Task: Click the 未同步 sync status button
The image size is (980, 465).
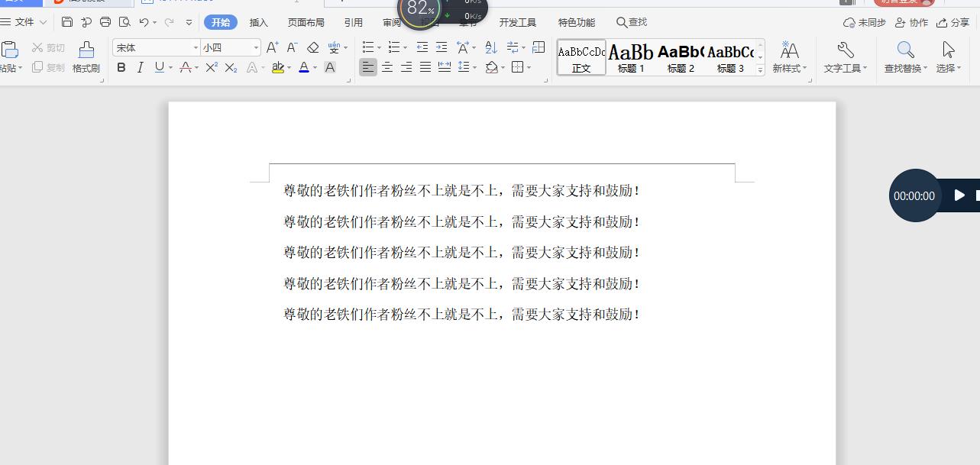Action: click(864, 22)
